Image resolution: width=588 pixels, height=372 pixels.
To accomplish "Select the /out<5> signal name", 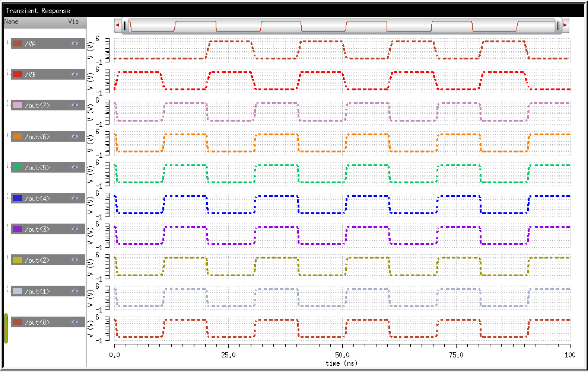I will pyautogui.click(x=37, y=168).
